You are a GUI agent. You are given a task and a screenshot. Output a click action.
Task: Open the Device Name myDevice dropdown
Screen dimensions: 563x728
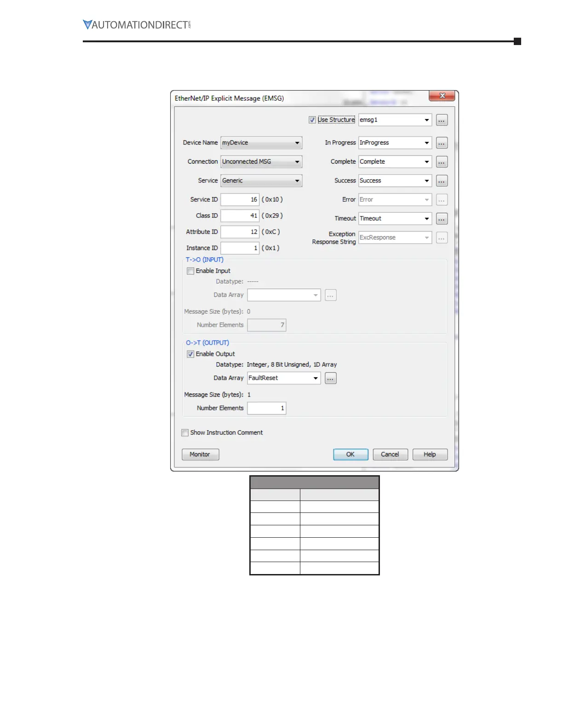(x=261, y=143)
